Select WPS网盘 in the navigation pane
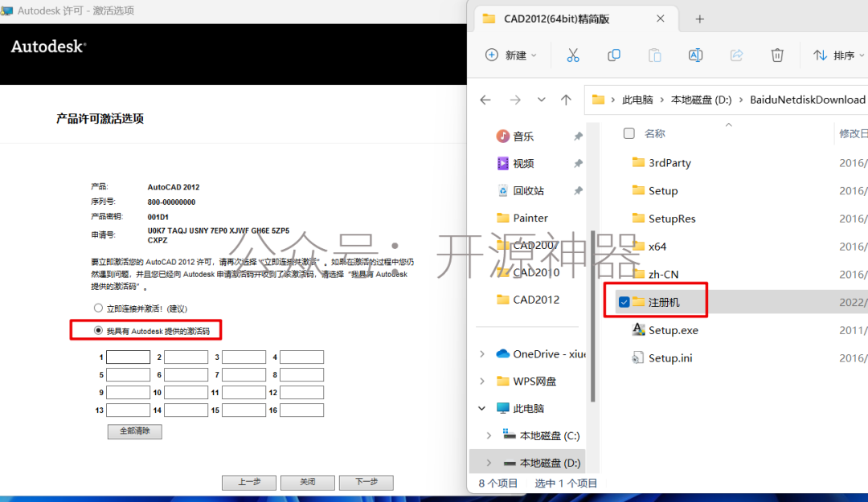Screen dimensions: 868x502 [x=526, y=381]
